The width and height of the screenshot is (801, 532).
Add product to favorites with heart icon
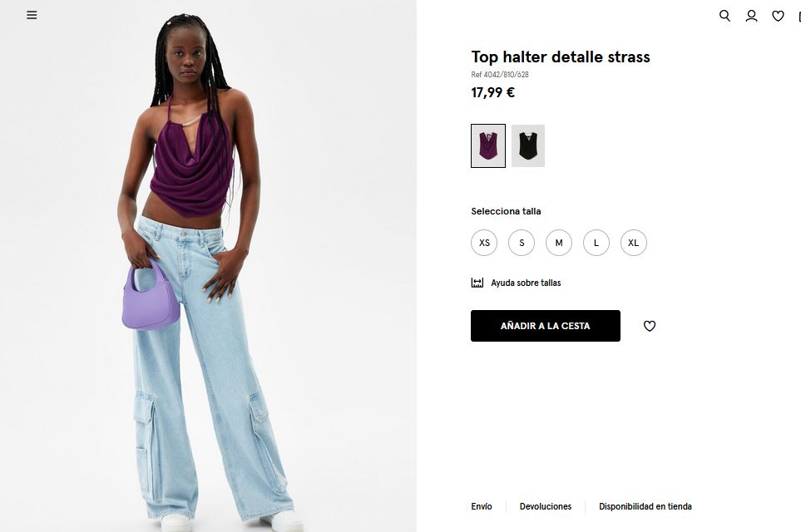650,326
